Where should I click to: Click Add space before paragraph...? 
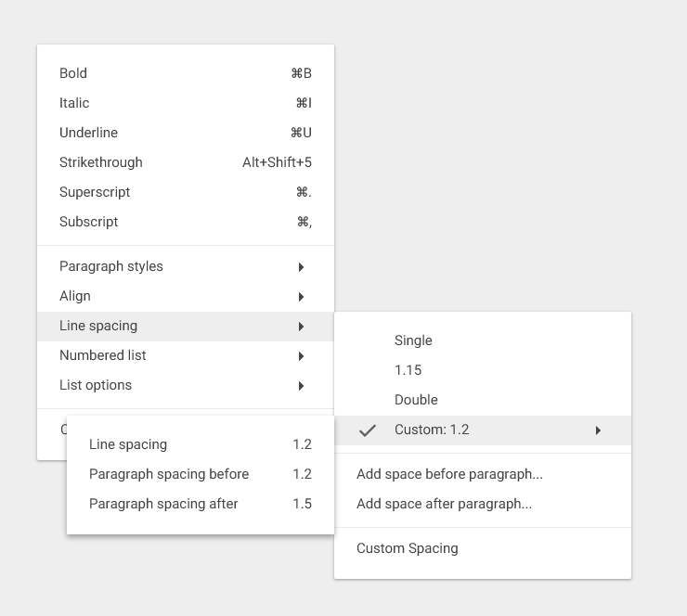(x=449, y=474)
